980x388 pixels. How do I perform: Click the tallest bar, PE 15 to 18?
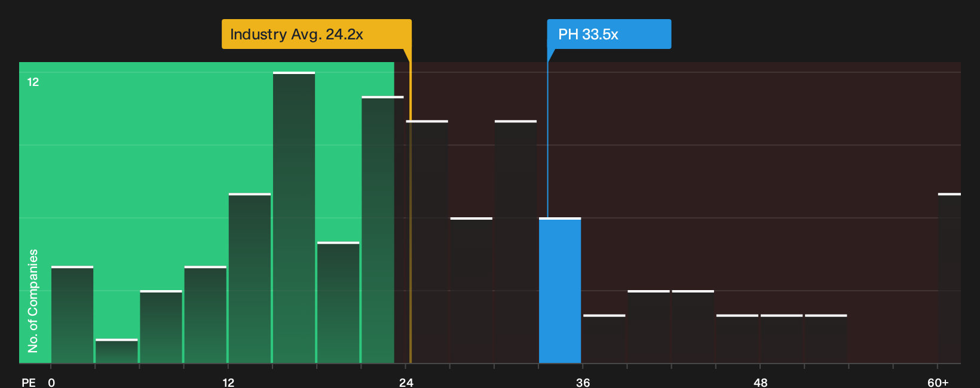pyautogui.click(x=294, y=217)
